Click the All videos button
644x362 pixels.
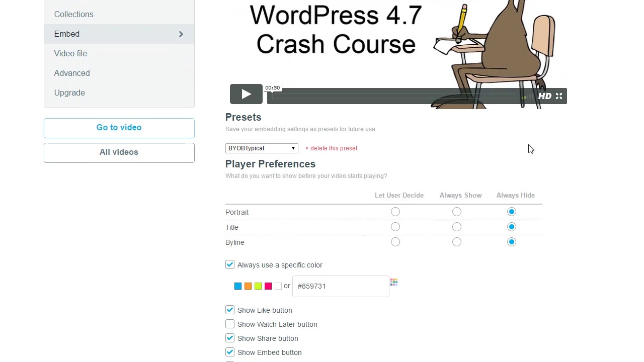[119, 152]
